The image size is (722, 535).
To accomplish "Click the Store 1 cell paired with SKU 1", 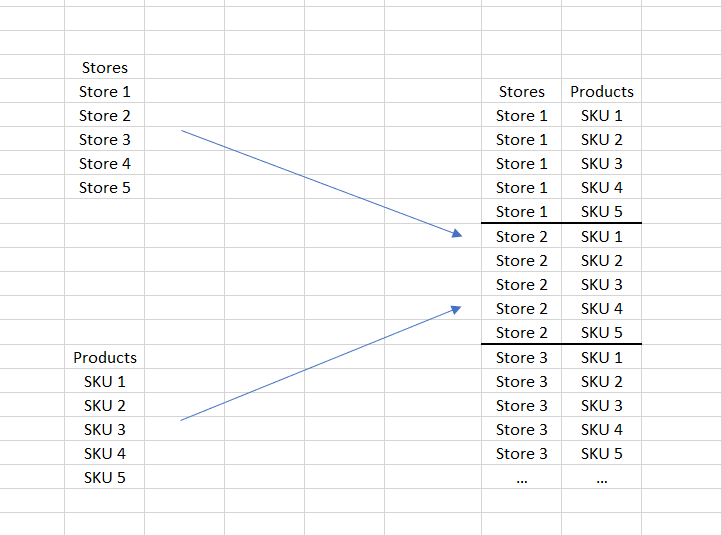I will tap(522, 116).
